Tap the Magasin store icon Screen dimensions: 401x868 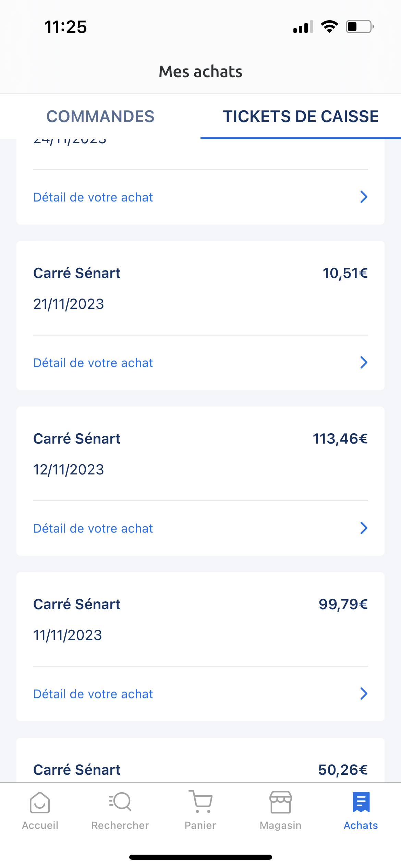pyautogui.click(x=281, y=802)
